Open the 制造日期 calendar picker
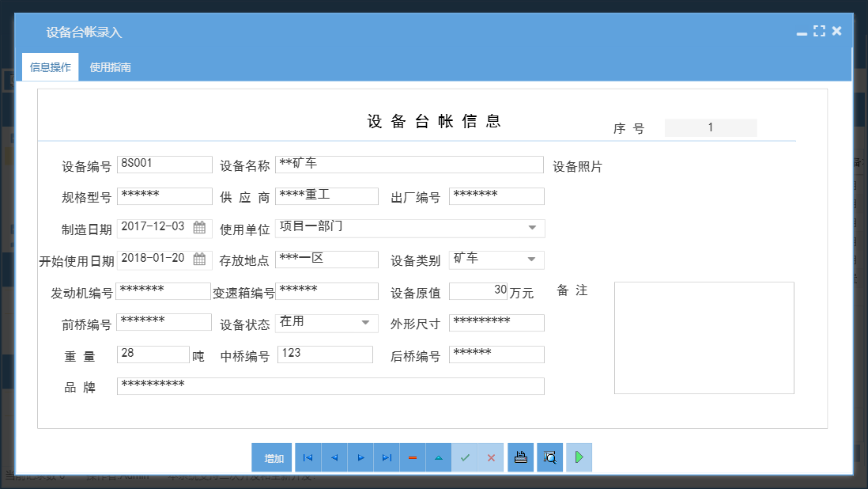This screenshot has height=489, width=868. [201, 227]
